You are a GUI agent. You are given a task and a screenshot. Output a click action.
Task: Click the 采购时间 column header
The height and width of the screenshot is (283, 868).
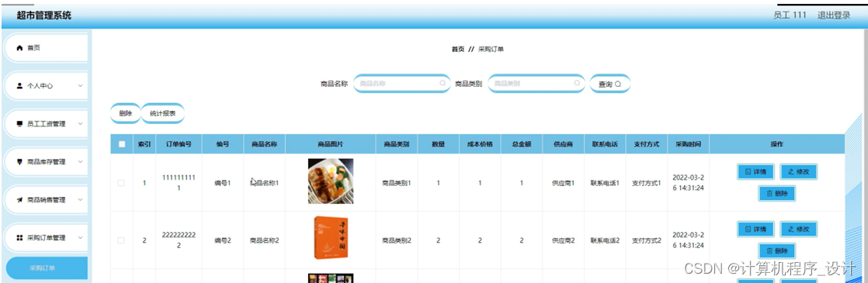[688, 144]
